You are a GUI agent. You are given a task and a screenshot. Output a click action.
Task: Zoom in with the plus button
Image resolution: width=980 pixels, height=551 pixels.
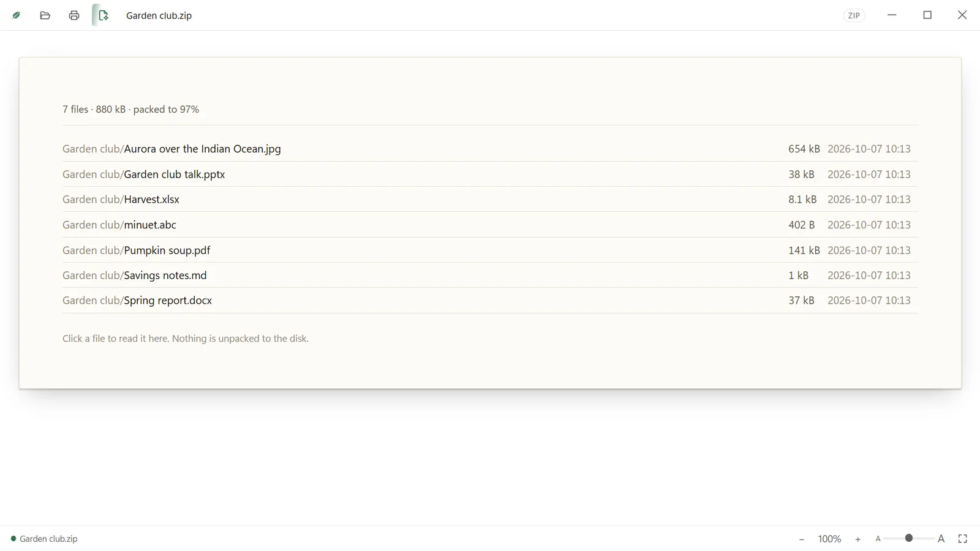click(x=858, y=539)
